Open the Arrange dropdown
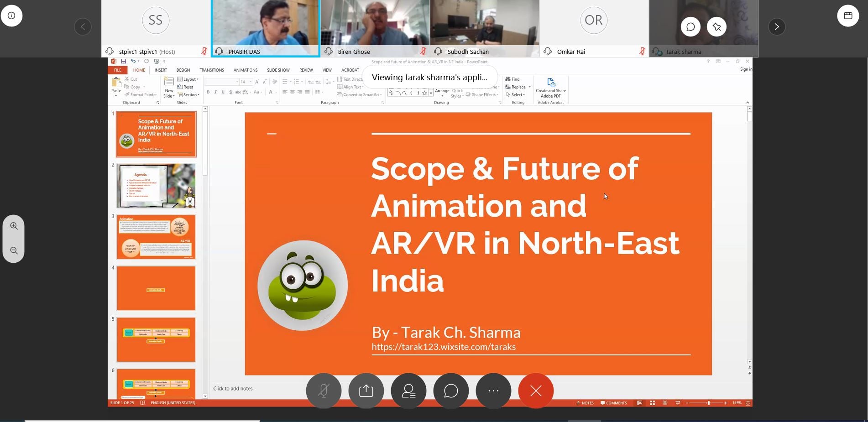 tap(442, 93)
